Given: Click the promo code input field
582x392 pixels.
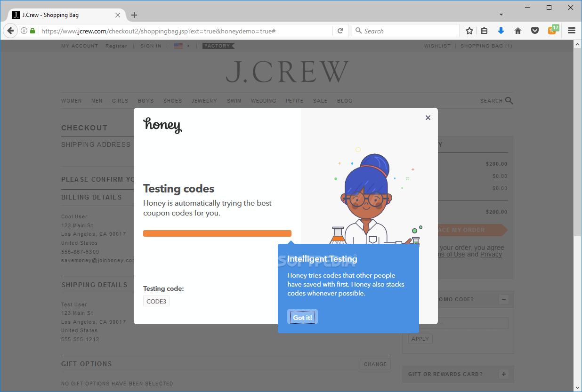Looking at the screenshot, I should (473, 323).
